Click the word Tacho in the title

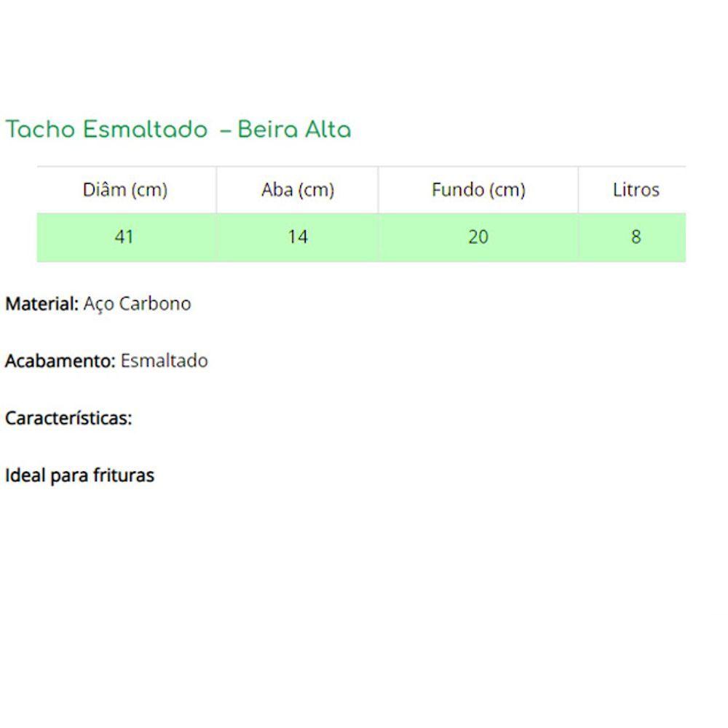pos(40,129)
